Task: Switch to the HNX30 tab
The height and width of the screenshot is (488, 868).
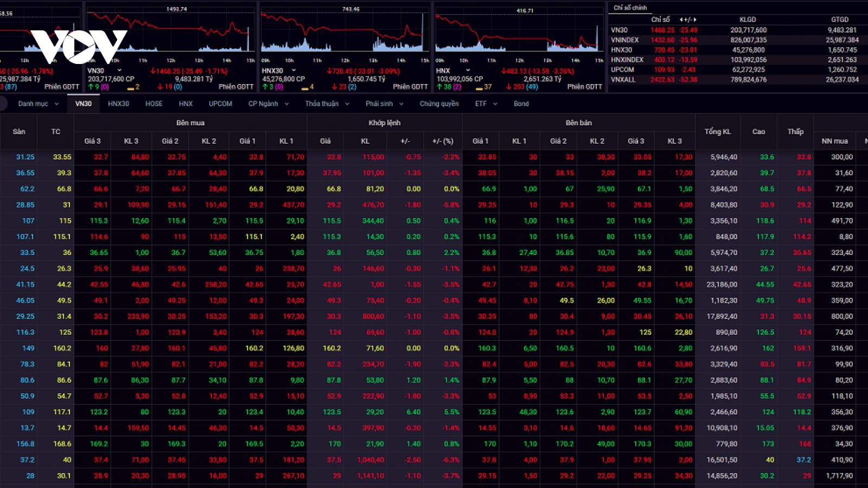Action: pyautogui.click(x=118, y=104)
